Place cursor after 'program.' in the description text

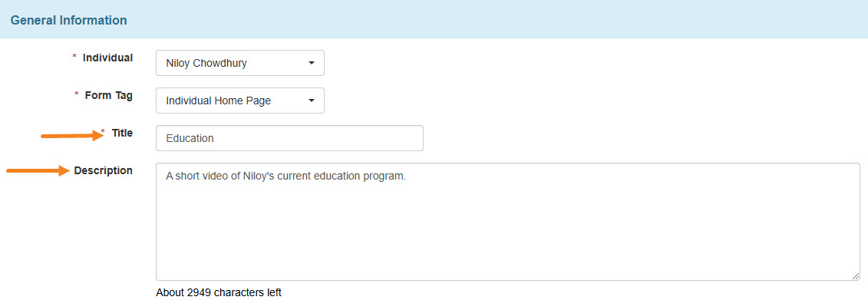[x=407, y=176]
